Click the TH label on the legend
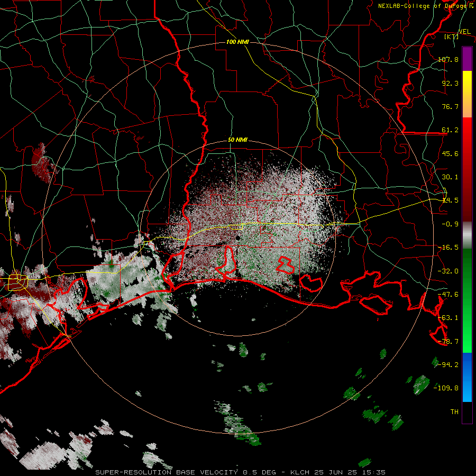The width and height of the screenshot is (476, 476). pyautogui.click(x=454, y=411)
